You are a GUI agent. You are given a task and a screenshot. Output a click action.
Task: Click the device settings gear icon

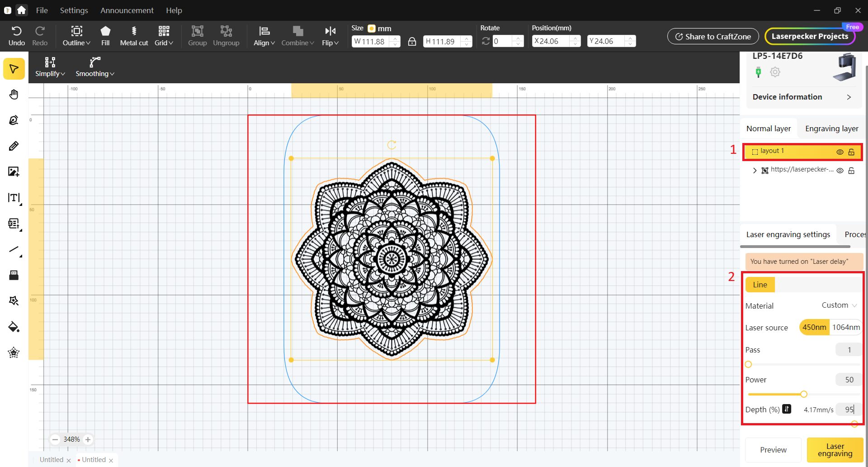775,72
